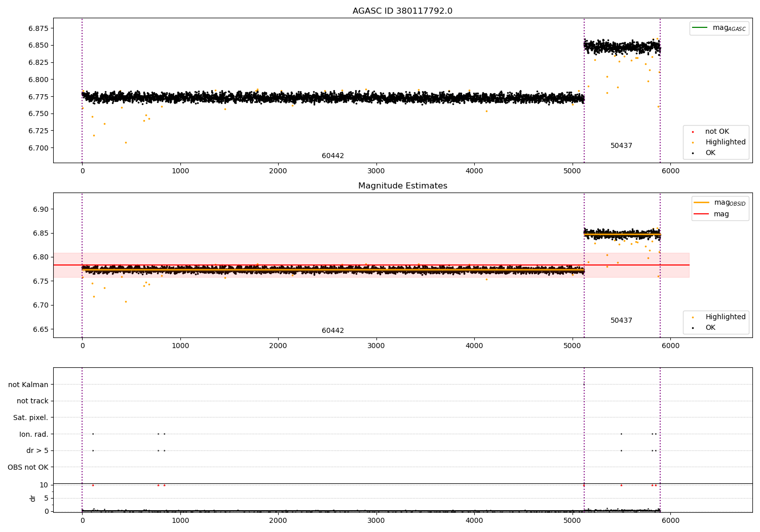Click the '60442' label in the top plot
Image resolution: width=760 pixels, height=532 pixels.
pyautogui.click(x=333, y=156)
